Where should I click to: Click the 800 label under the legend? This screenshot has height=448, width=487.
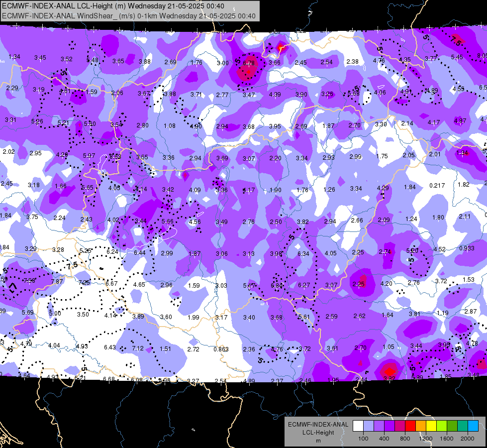point(405,439)
